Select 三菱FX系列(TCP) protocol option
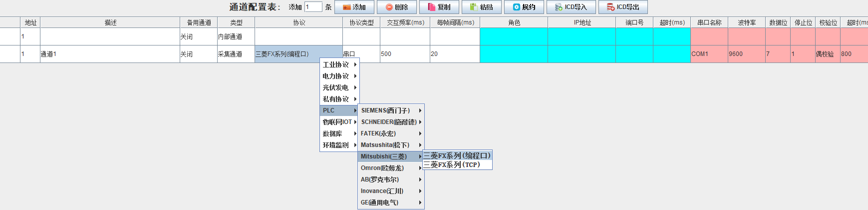Image resolution: width=868 pixels, height=210 pixels. point(457,164)
